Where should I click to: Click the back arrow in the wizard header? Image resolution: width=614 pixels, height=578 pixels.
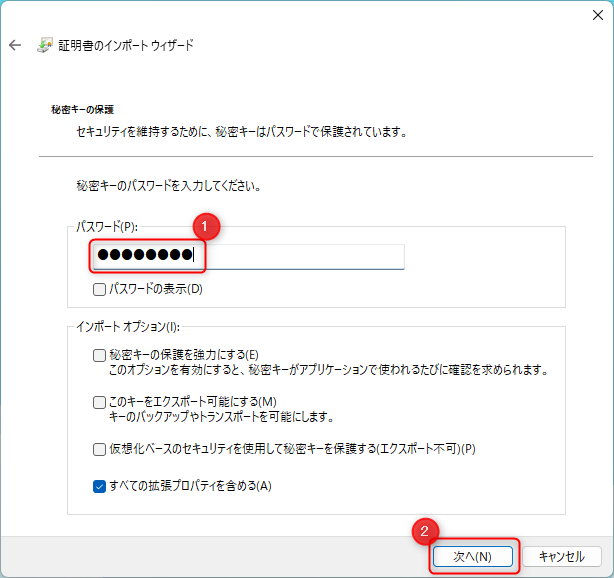coord(15,46)
